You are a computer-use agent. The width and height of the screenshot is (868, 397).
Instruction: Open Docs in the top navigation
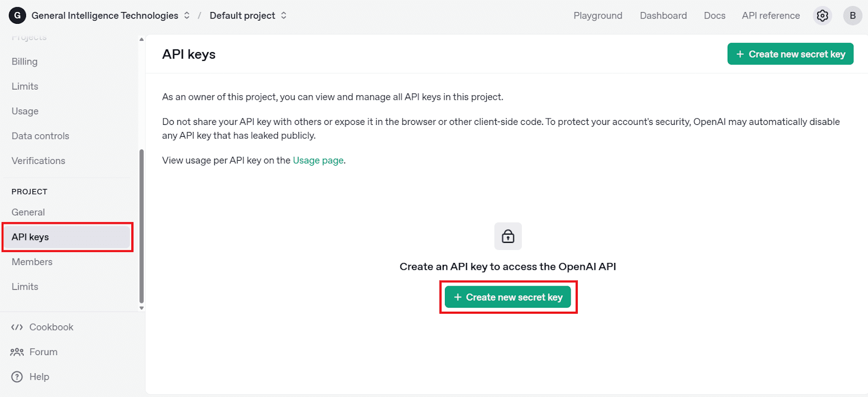(714, 16)
